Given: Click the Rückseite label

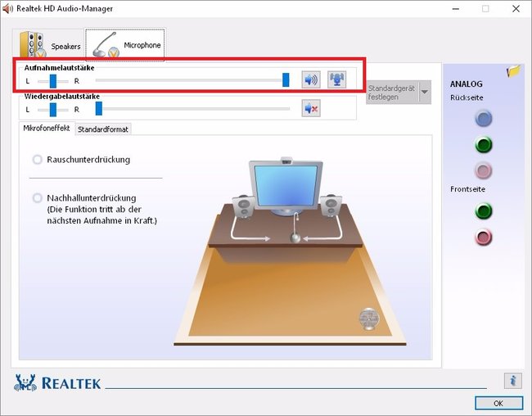Looking at the screenshot, I should click(x=467, y=97).
